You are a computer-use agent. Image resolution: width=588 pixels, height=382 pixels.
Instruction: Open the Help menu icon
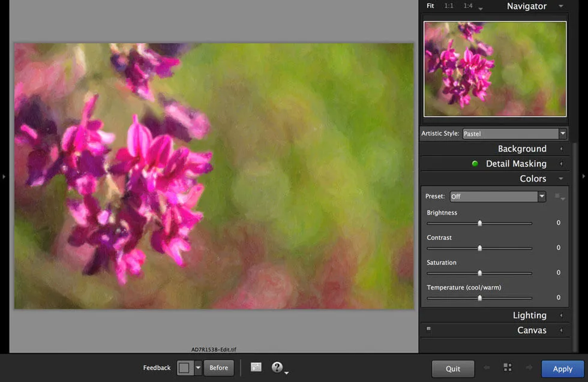[x=276, y=367]
